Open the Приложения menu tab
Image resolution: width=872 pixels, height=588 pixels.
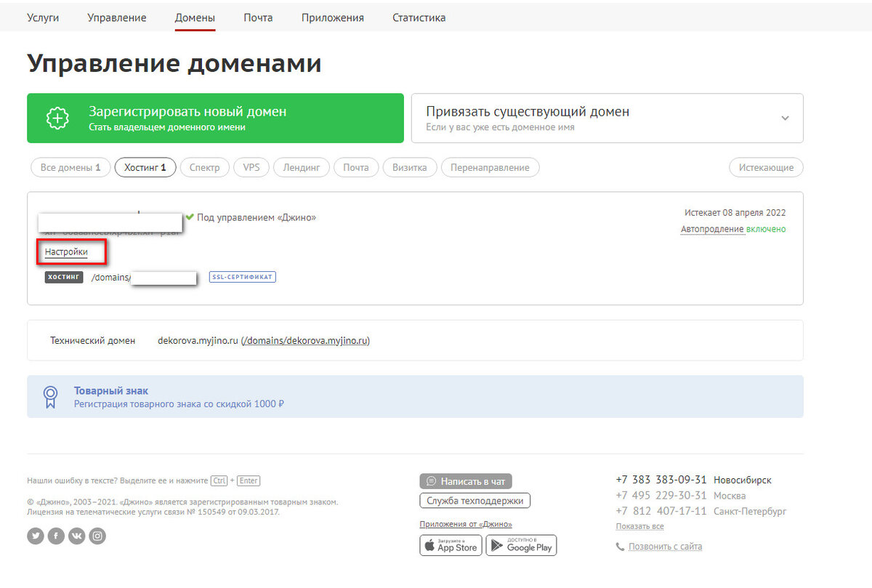point(333,17)
